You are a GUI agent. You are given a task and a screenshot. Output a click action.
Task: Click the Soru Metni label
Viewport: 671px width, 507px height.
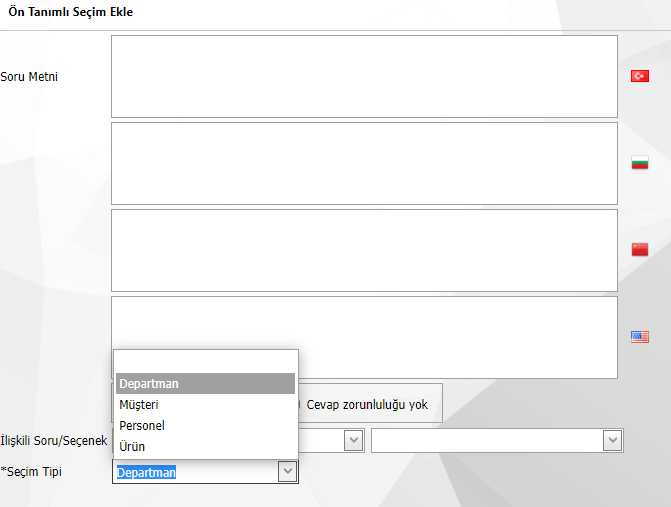point(29,77)
